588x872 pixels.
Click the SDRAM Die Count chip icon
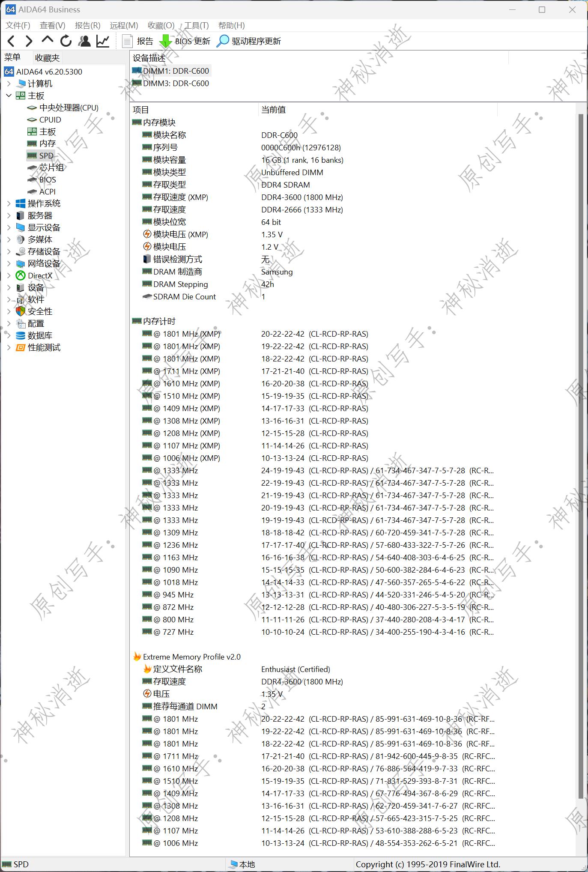pos(147,296)
